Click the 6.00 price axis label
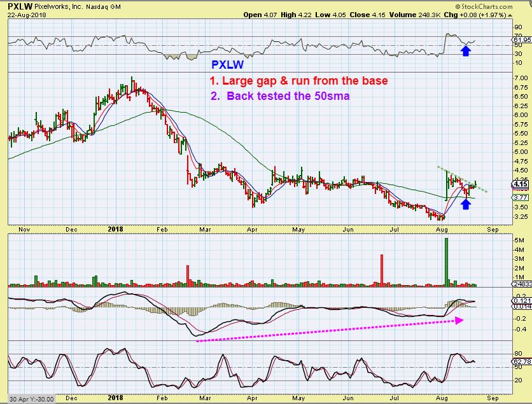 (521, 115)
